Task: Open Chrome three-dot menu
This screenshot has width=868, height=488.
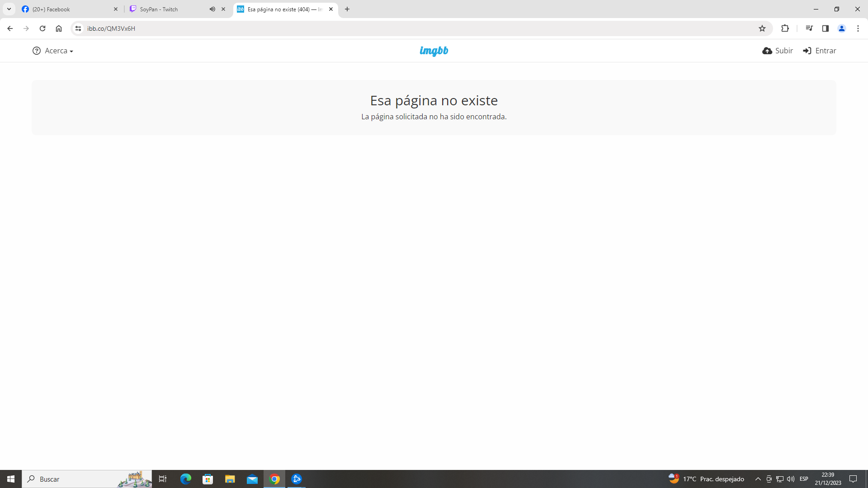Action: point(858,28)
